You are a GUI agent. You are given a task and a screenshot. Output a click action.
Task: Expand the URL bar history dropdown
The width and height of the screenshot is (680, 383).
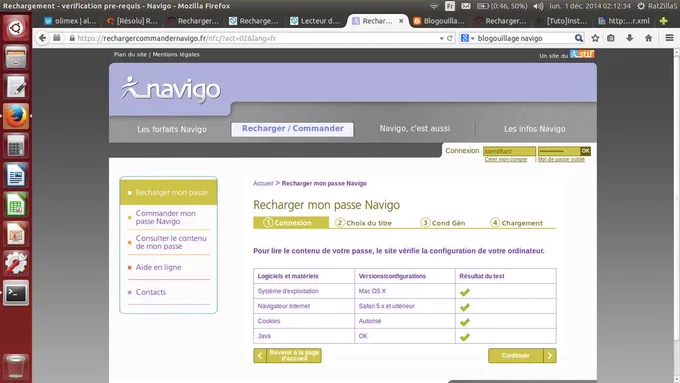(441, 38)
